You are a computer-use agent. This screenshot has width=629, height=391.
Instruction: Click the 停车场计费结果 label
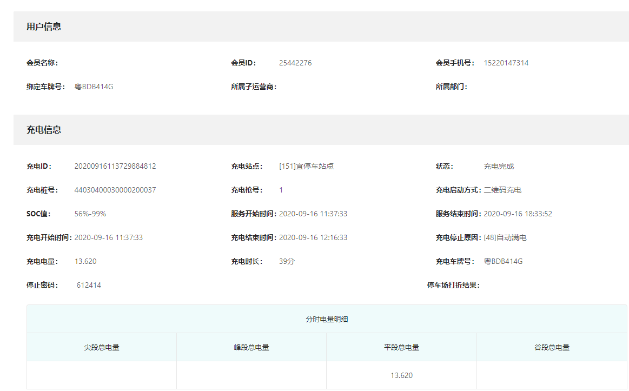coord(453,285)
